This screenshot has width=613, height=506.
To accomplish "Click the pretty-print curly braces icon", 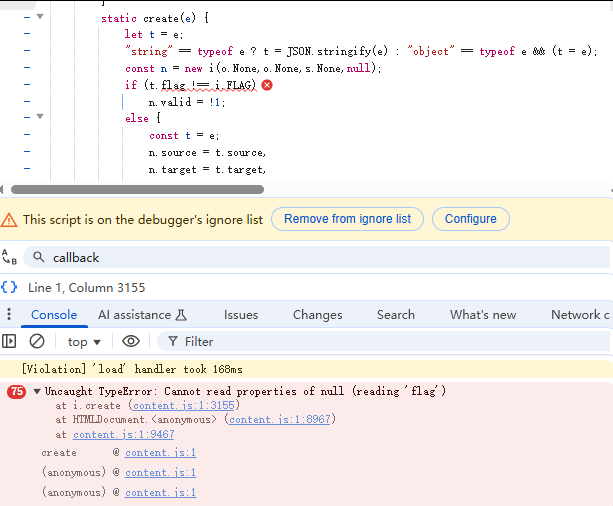I will pos(9,287).
